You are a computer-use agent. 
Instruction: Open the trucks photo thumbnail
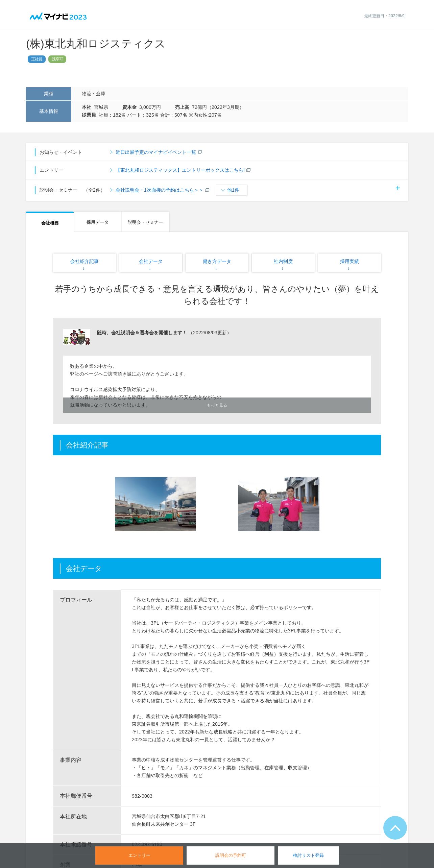(x=155, y=504)
